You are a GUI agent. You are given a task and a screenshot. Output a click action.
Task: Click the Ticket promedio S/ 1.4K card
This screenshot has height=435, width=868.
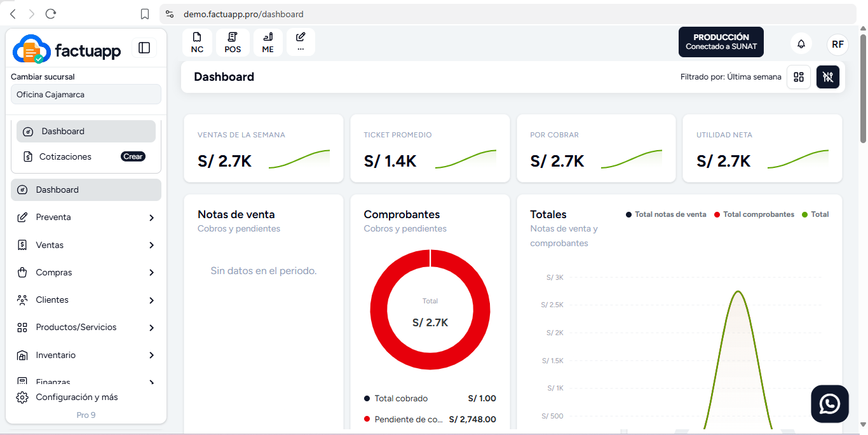[x=430, y=148]
